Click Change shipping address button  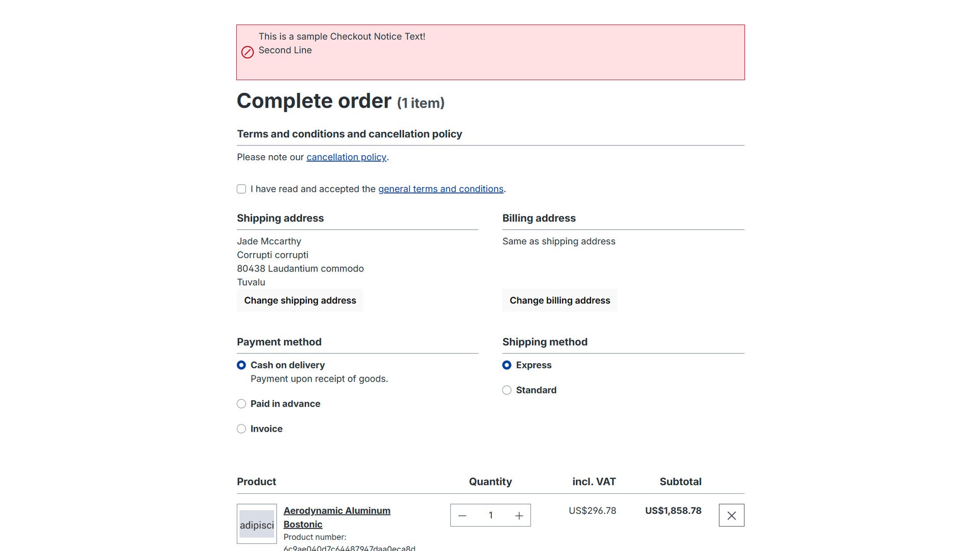[x=300, y=300]
